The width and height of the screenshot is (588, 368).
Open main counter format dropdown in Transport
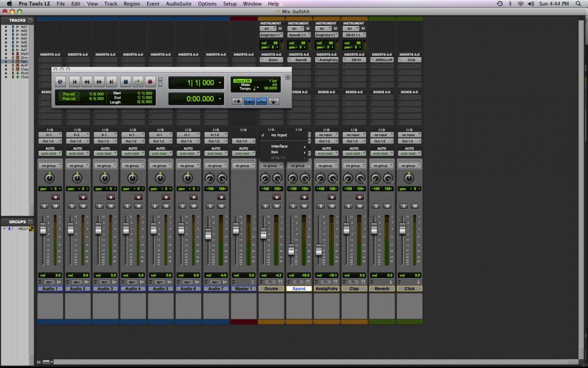[220, 82]
